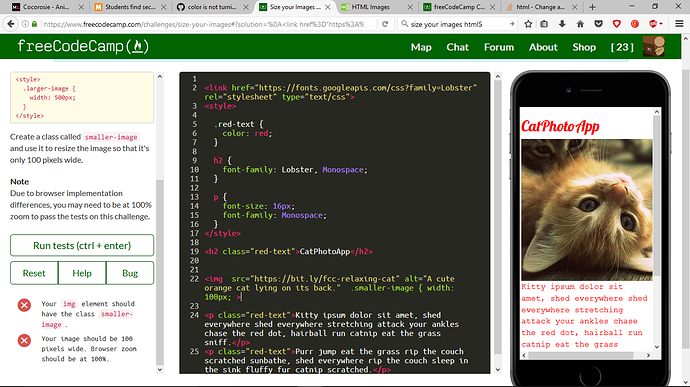Click the phone preview scroll-up arrow
This screenshot has height=387, width=690.
(x=657, y=112)
